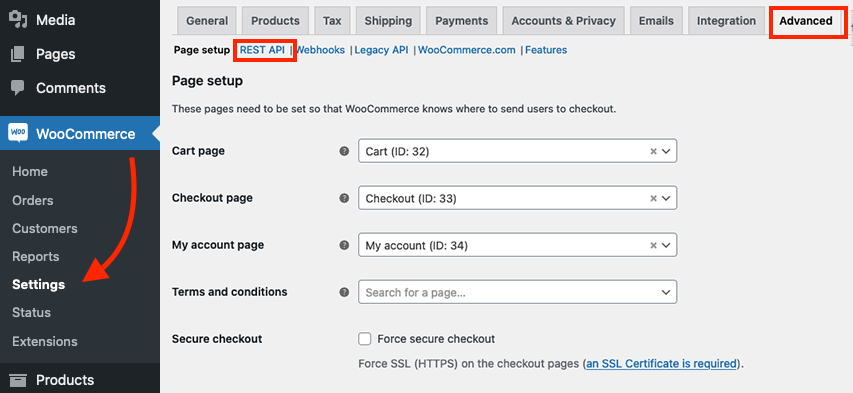Go to WooCommerce Customers submenu
853x393 pixels.
coord(45,229)
